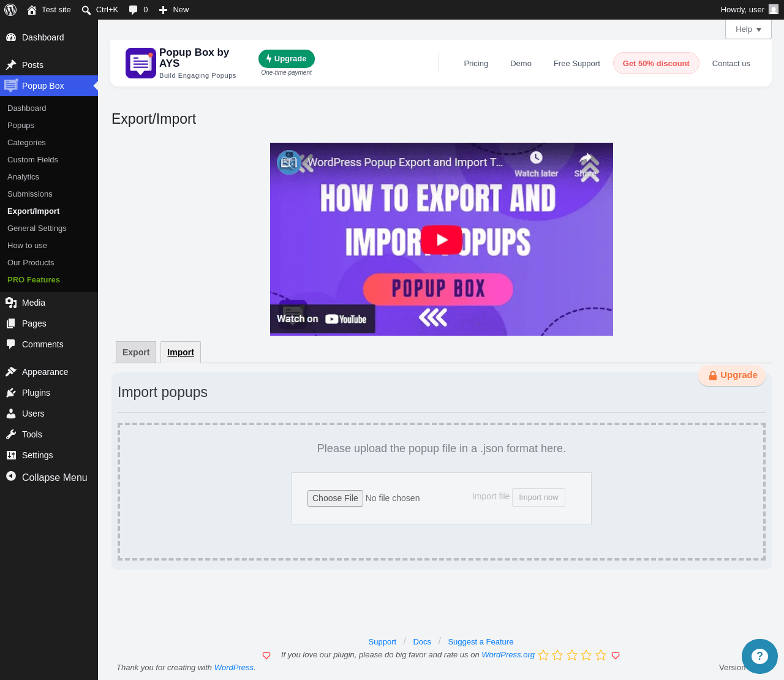Screen dimensions: 784x680
Task: Open Tools via wrench icon
Action: (x=11, y=434)
